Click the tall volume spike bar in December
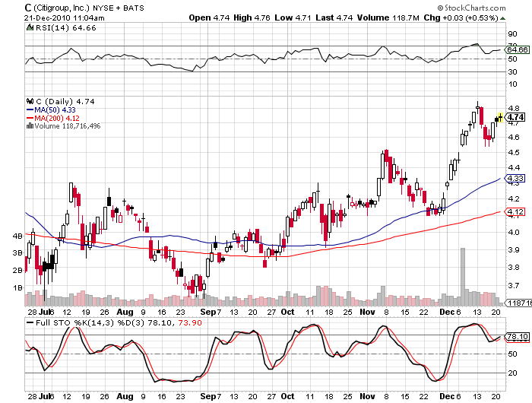Screen dimensions: 532x403 [462, 277]
